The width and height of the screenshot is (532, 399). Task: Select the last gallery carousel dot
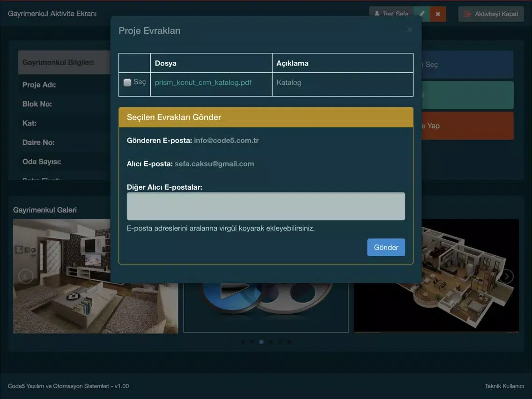pyautogui.click(x=289, y=342)
